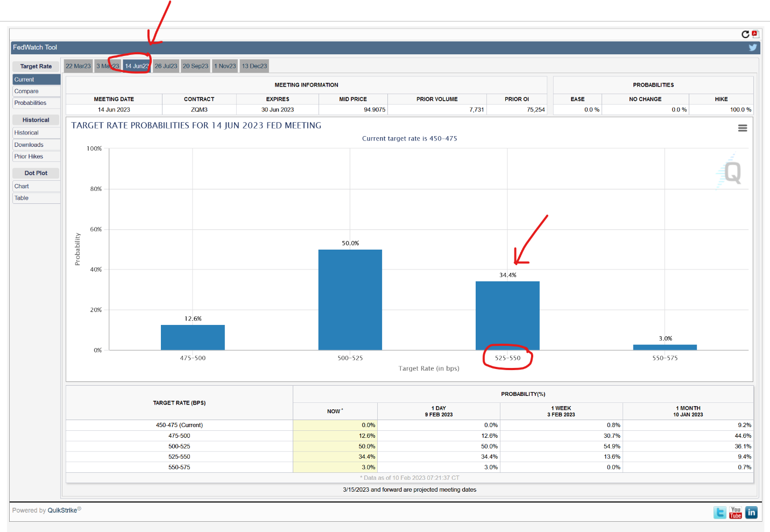The width and height of the screenshot is (770, 532).
Task: Open the 1 Nov23 meeting tab
Action: [225, 66]
